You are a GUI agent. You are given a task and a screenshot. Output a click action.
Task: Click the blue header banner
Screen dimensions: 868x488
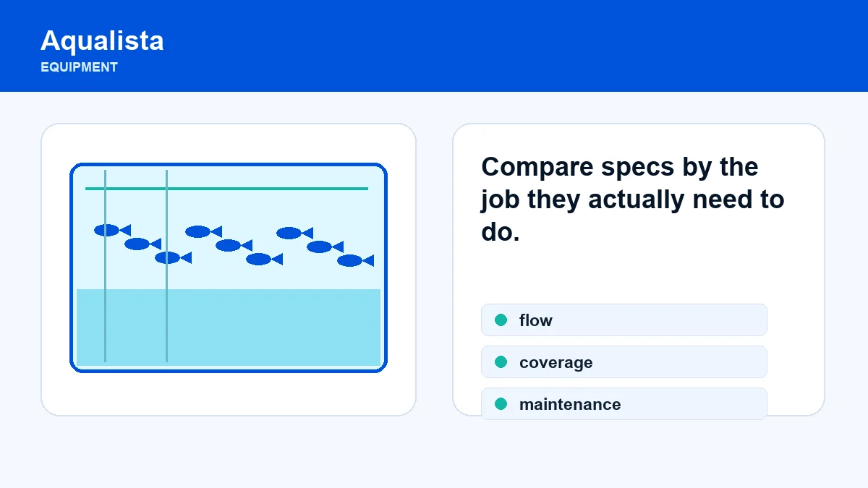point(434,46)
